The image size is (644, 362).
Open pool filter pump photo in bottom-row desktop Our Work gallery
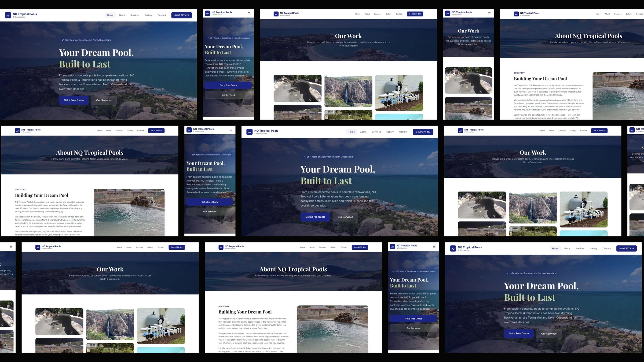161,326
